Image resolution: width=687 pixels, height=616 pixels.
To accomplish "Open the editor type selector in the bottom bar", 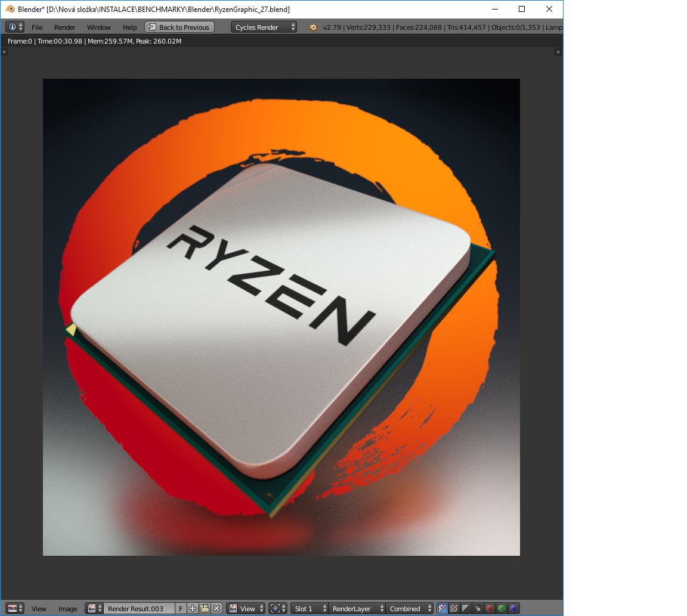I will (15, 608).
